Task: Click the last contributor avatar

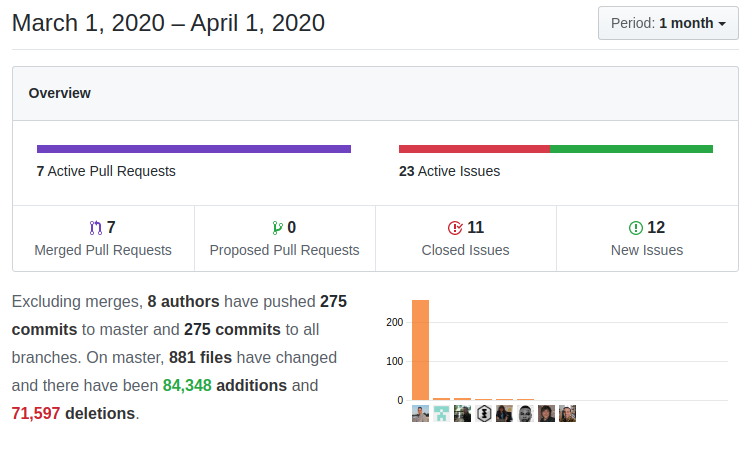Action: (568, 414)
